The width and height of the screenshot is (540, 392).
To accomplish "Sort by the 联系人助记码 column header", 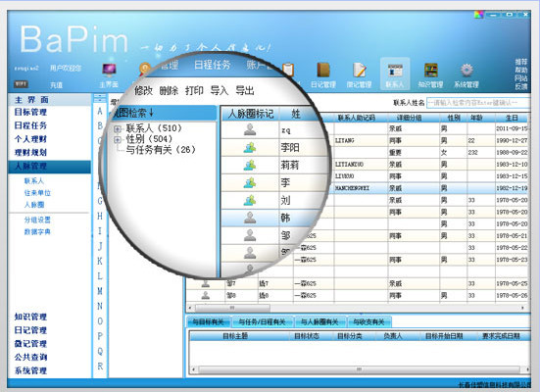I will (x=356, y=118).
